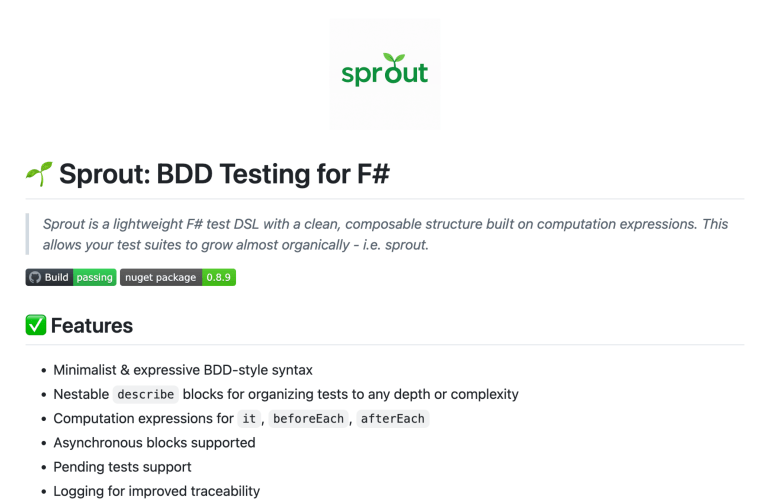770x500 pixels.
Task: Click the sprout logo image
Action: (385, 75)
